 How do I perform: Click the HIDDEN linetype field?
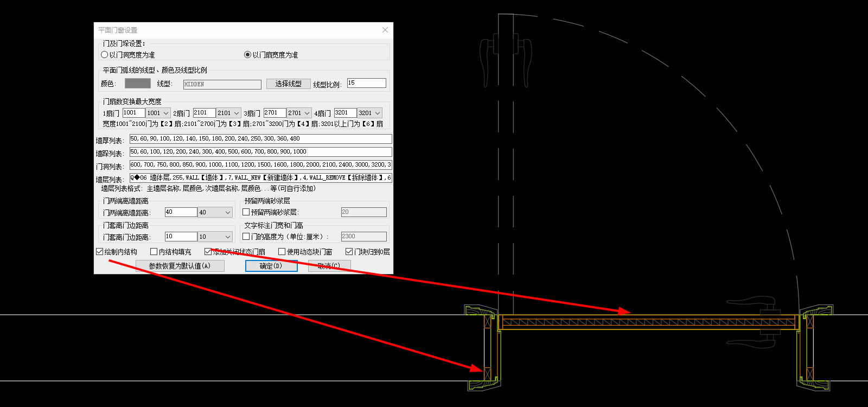[x=222, y=84]
